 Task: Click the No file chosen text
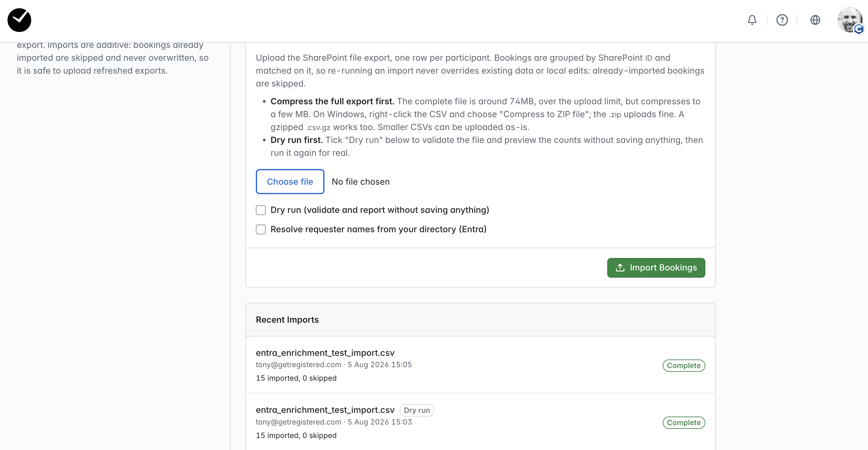361,182
